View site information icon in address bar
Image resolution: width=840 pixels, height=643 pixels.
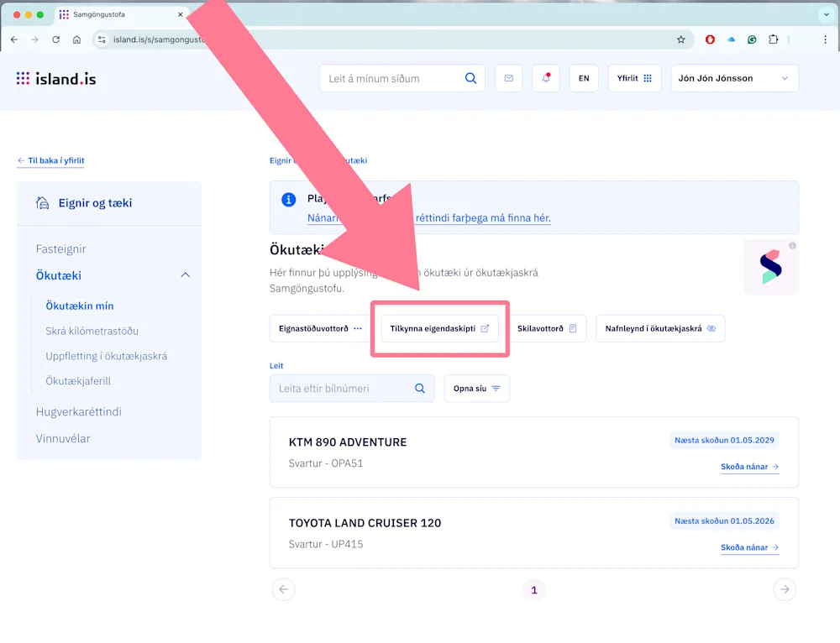click(102, 39)
